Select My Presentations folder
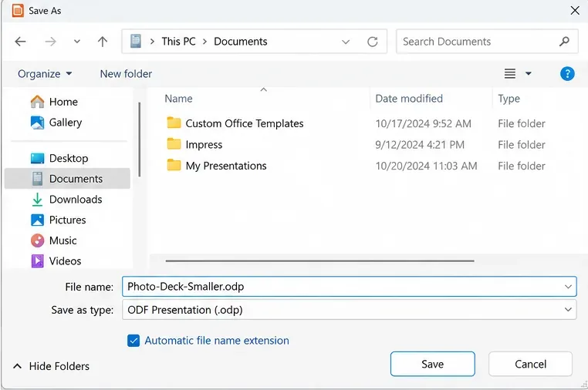This screenshot has width=588, height=390. [226, 166]
